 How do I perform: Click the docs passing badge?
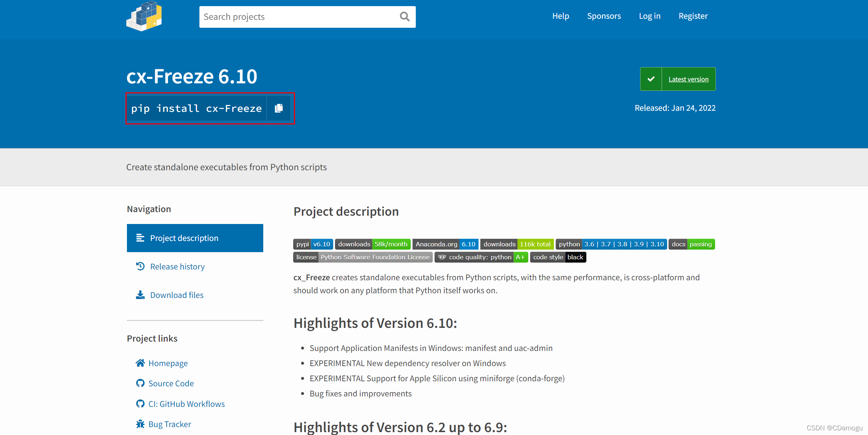click(x=691, y=244)
